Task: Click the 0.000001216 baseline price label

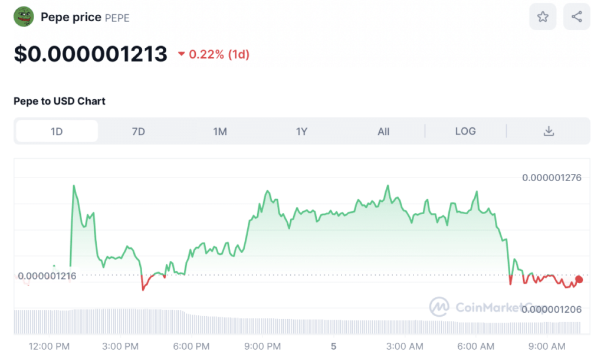Action: point(47,276)
